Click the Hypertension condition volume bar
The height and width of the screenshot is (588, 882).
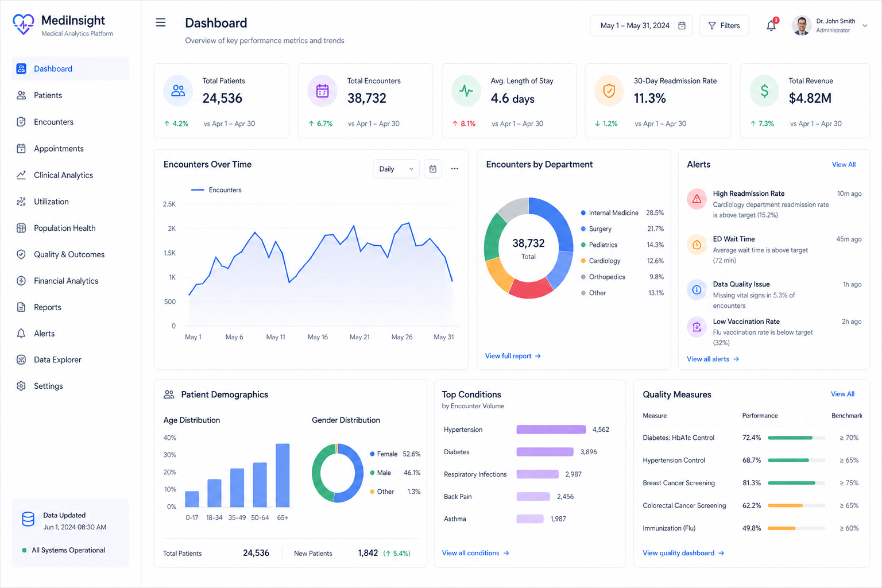tap(551, 430)
